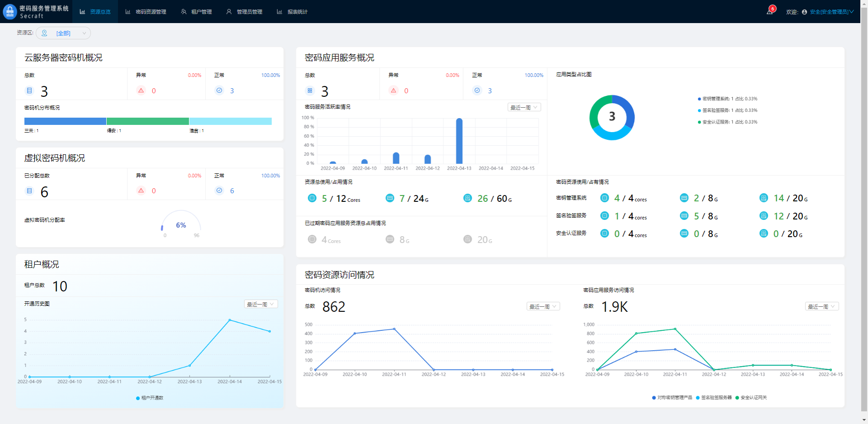Open 最近一周 dropdown for 开通历史图
This screenshot has width=868, height=424.
point(261,304)
